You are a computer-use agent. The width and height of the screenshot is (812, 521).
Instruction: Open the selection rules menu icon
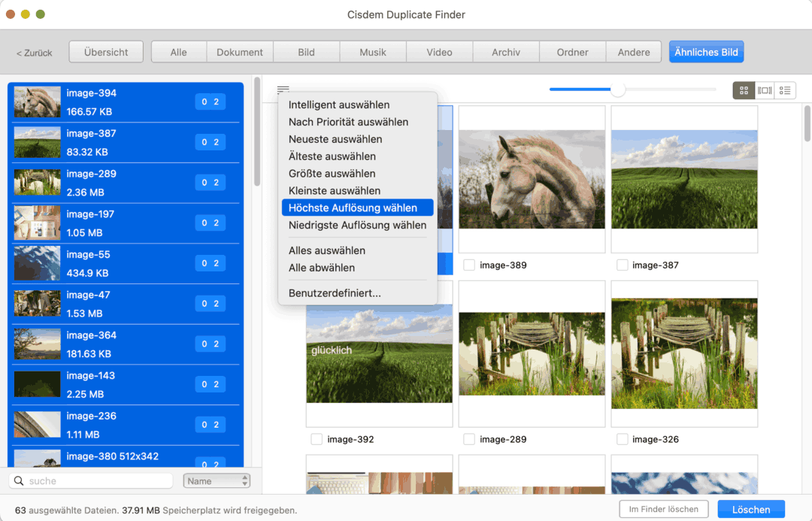pos(283,89)
